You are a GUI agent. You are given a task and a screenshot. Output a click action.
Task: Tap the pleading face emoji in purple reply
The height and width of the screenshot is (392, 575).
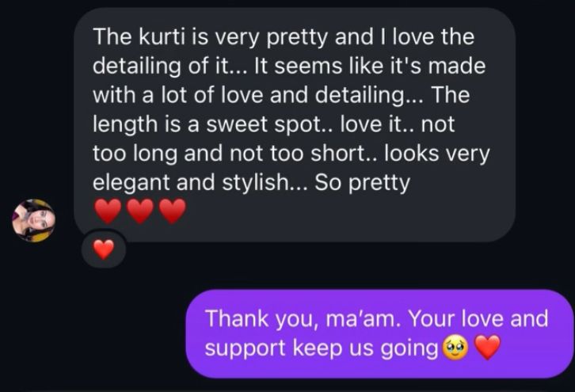pyautogui.click(x=455, y=348)
